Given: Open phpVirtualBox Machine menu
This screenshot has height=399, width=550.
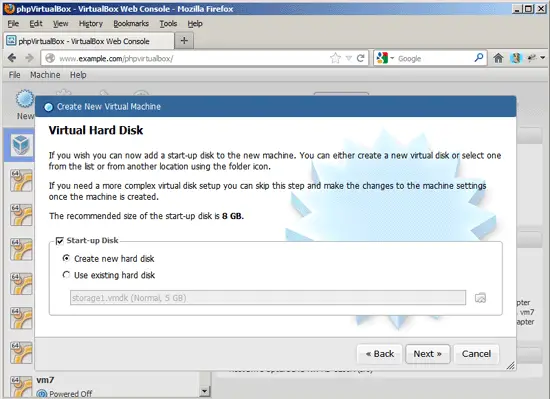Looking at the screenshot, I should pyautogui.click(x=45, y=75).
